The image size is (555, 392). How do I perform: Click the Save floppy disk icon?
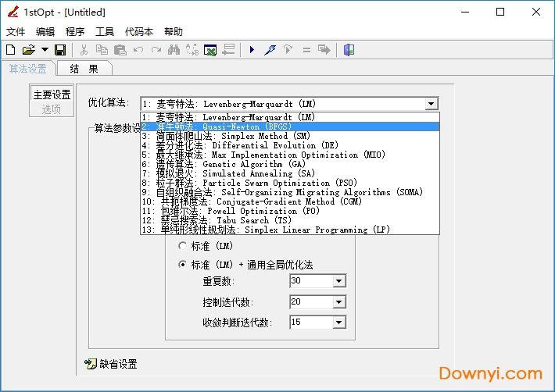pos(60,50)
